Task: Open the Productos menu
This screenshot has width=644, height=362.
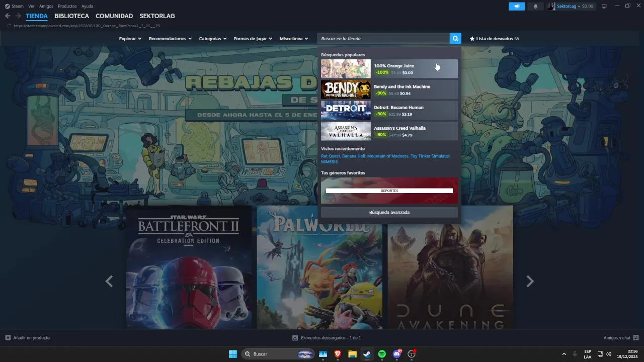Action: 67,6
